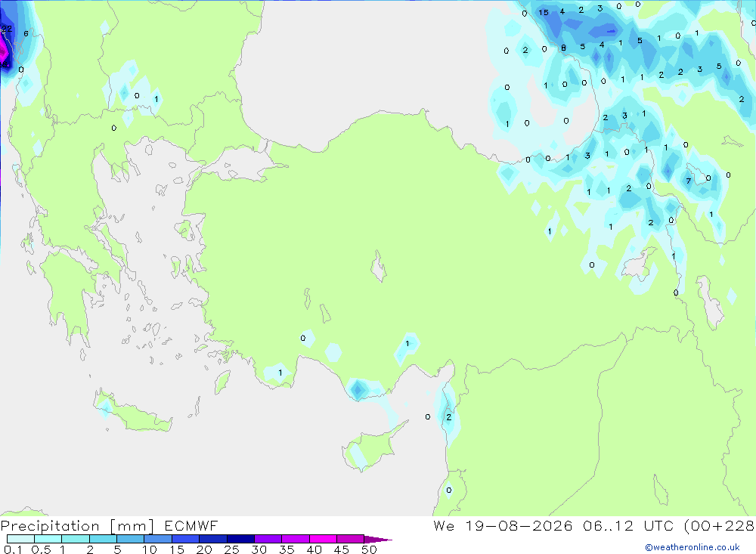Viewport: 756px width, 554px height.
Task: Click the 0.1–0.5 mm legend color swatch
Action: [x=20, y=539]
